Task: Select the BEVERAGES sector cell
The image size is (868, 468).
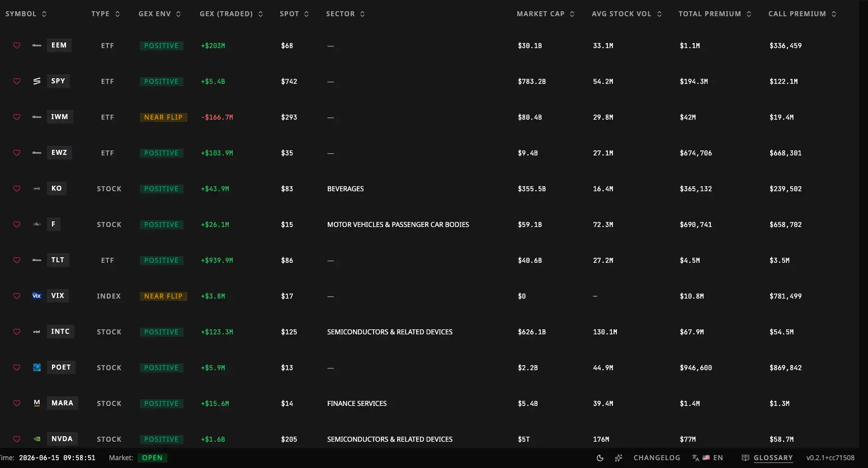Action: pyautogui.click(x=346, y=189)
